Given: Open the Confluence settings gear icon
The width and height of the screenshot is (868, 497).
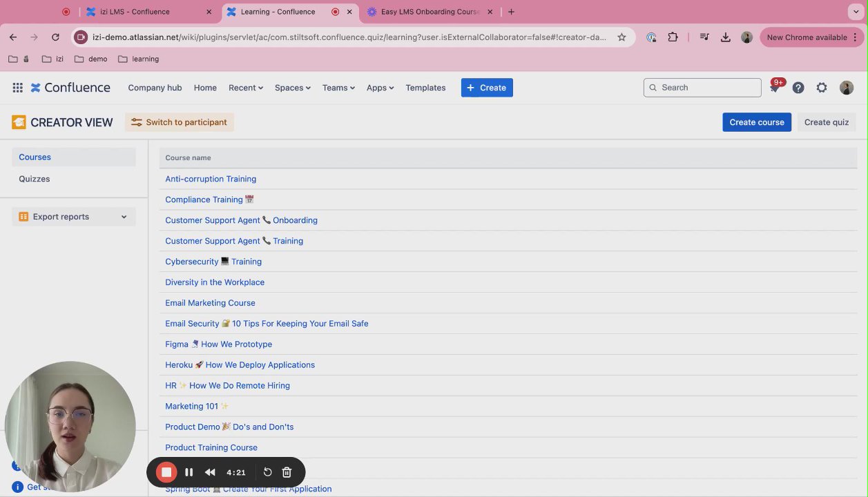Looking at the screenshot, I should (822, 88).
